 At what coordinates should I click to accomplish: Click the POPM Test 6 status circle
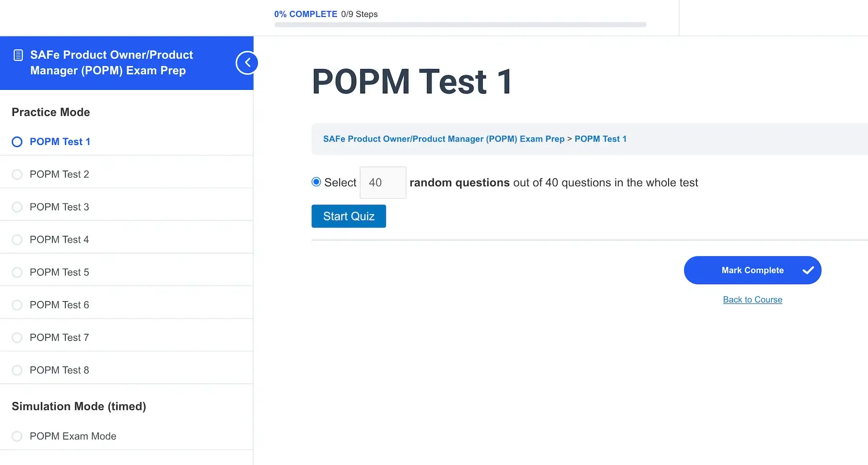pyautogui.click(x=17, y=305)
